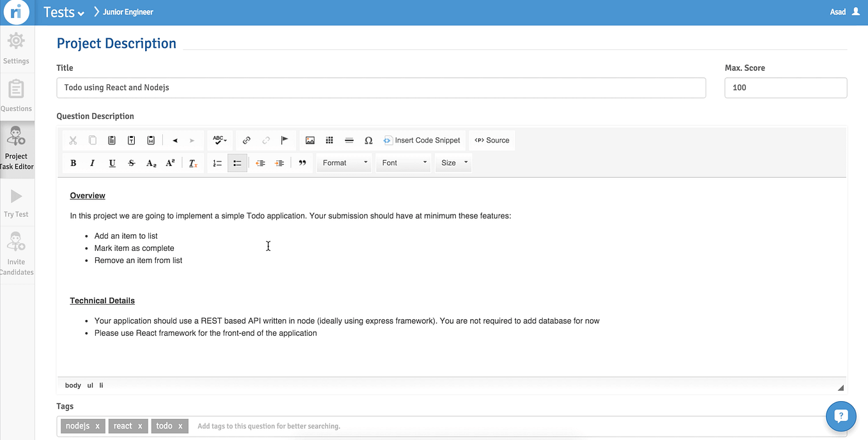Switch to Source view
Image resolution: width=868 pixels, height=440 pixels.
[x=492, y=140]
